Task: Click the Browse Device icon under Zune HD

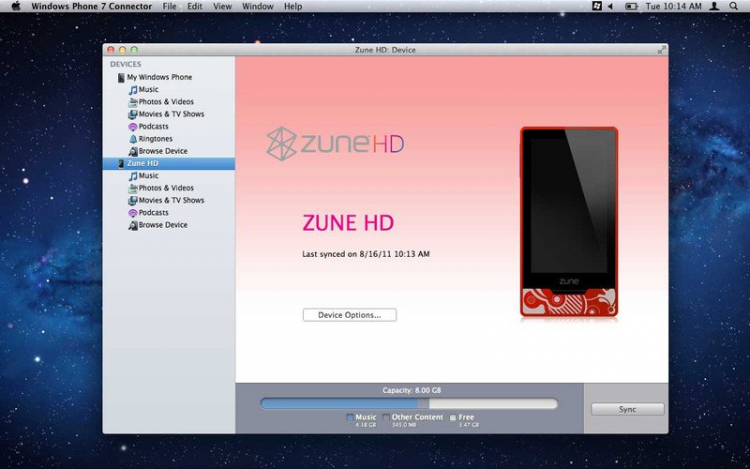Action: [x=133, y=225]
